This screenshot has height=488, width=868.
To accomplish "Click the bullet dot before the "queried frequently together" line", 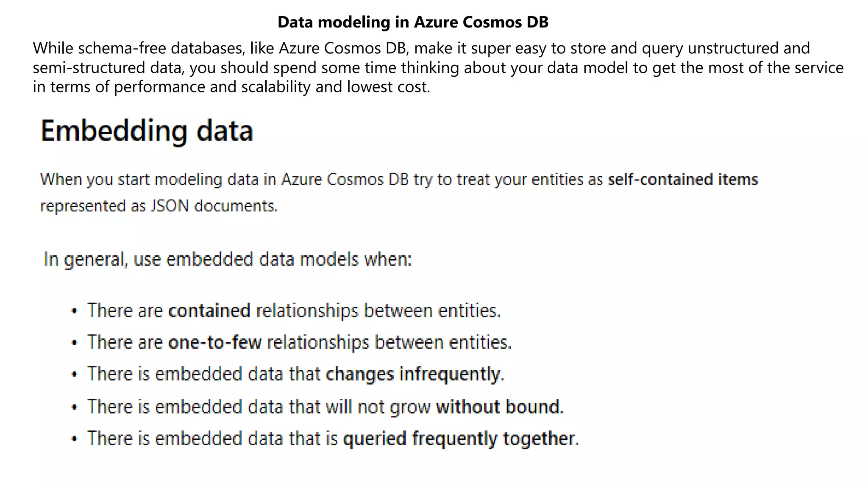I will [75, 439].
